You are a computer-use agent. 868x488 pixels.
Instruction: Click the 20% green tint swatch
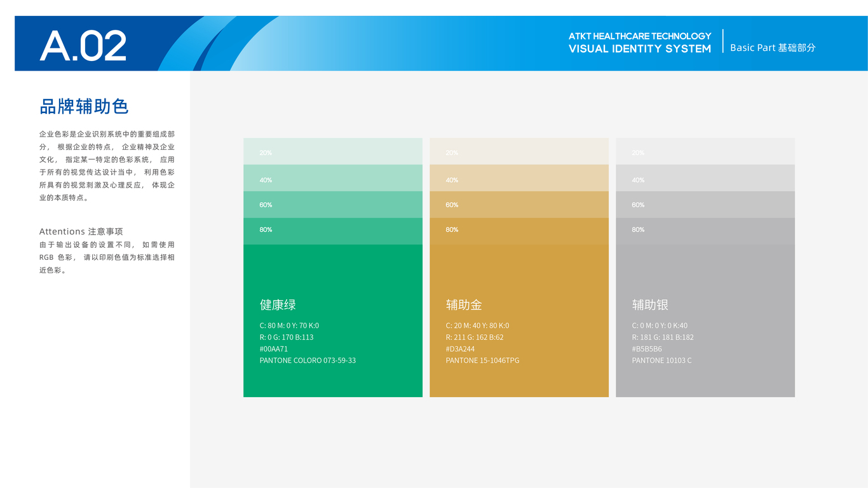tap(333, 151)
